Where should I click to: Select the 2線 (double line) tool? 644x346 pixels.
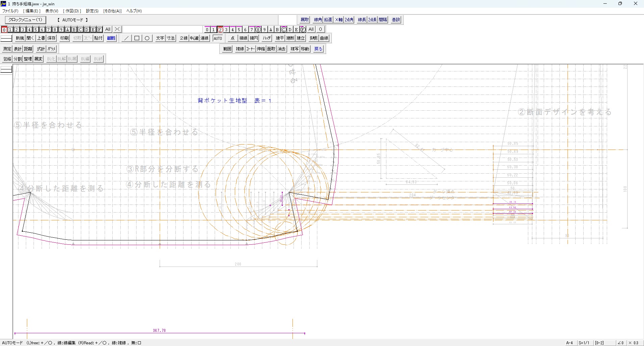point(183,38)
